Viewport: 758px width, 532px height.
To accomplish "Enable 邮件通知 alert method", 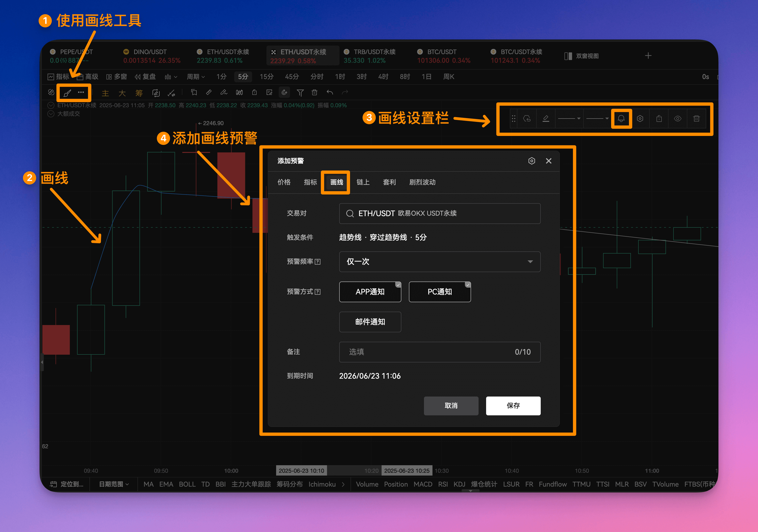I will pos(370,322).
